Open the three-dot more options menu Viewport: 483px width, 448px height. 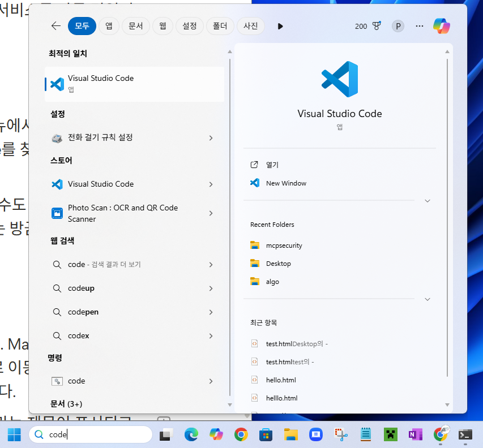[x=420, y=26]
